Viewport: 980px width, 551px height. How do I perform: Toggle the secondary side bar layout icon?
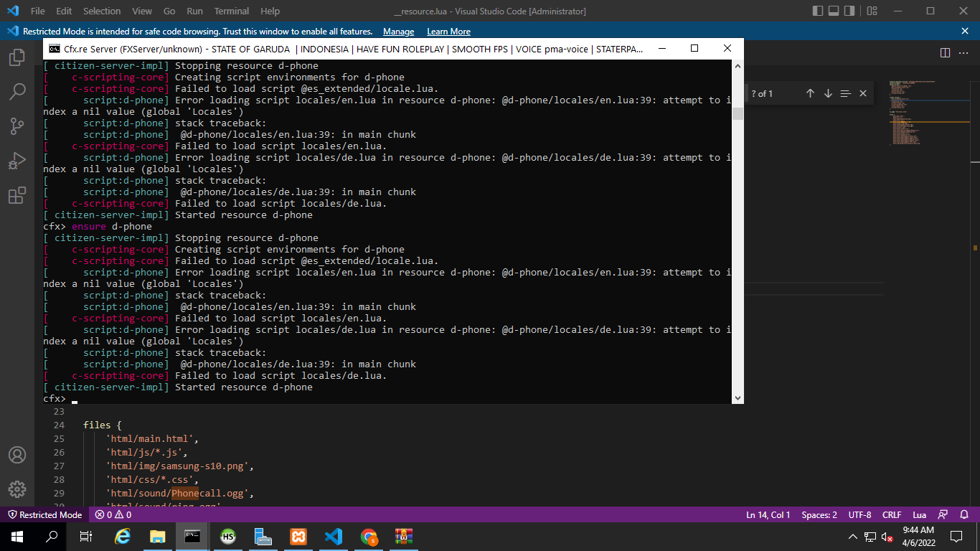tap(849, 11)
